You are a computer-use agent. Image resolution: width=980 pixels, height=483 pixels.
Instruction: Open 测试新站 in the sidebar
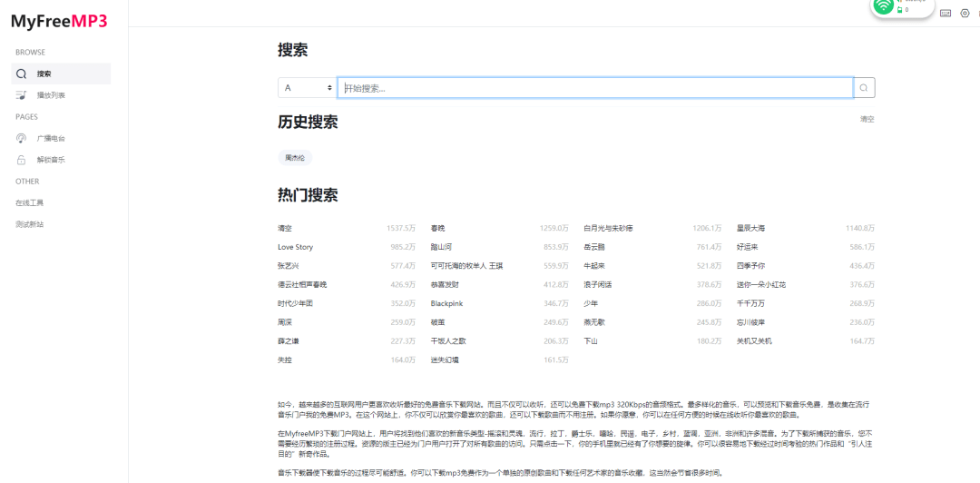pos(29,224)
